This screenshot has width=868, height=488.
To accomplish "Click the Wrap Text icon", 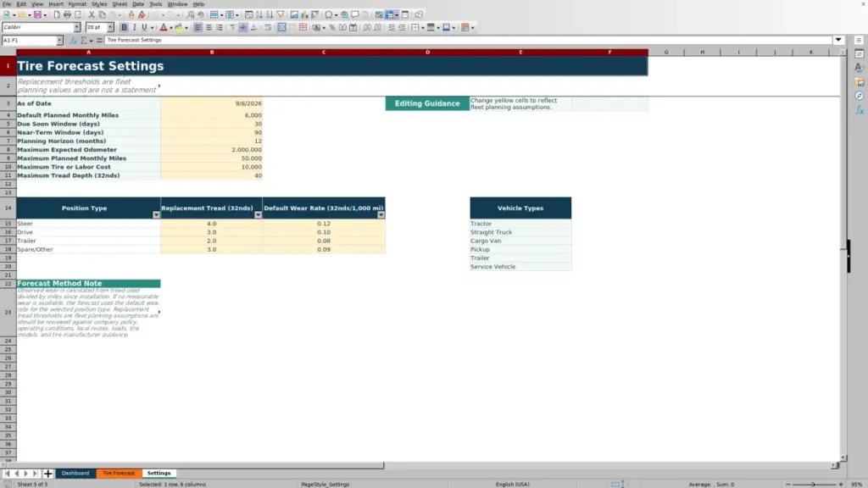I will click(x=268, y=27).
